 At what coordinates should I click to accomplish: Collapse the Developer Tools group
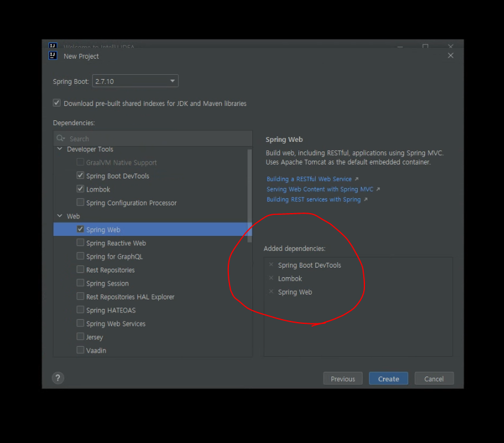click(x=60, y=149)
